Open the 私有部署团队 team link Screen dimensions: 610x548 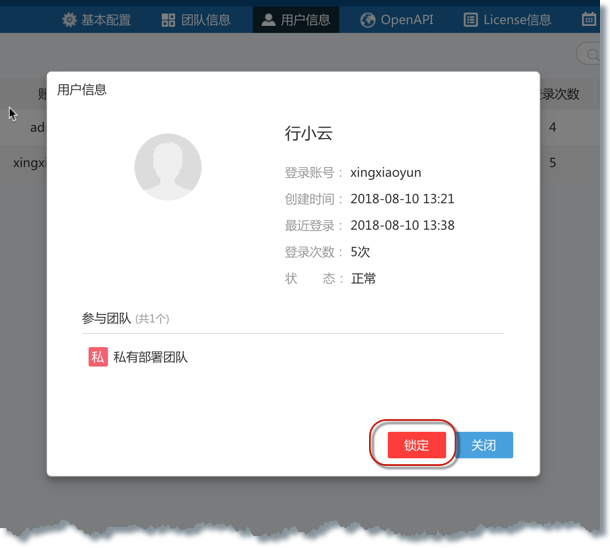150,357
